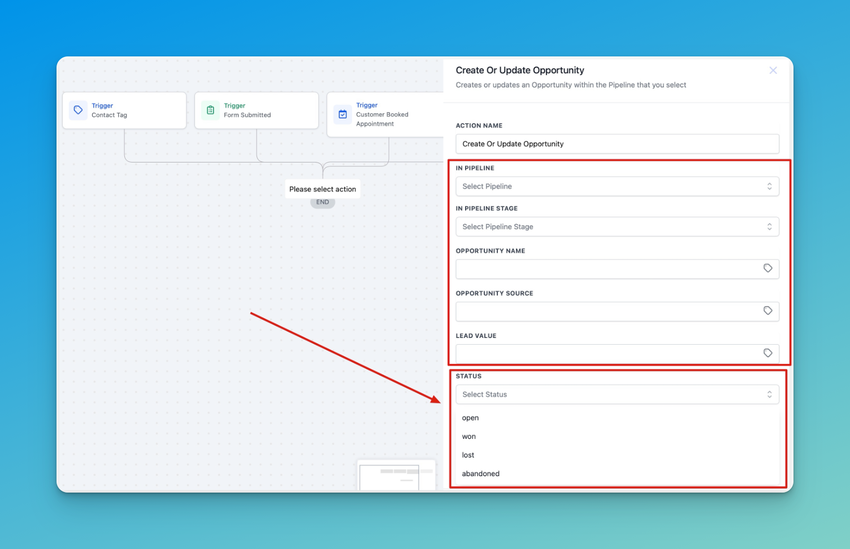
Task: Open the Select Pipeline dropdown
Action: [x=617, y=186]
